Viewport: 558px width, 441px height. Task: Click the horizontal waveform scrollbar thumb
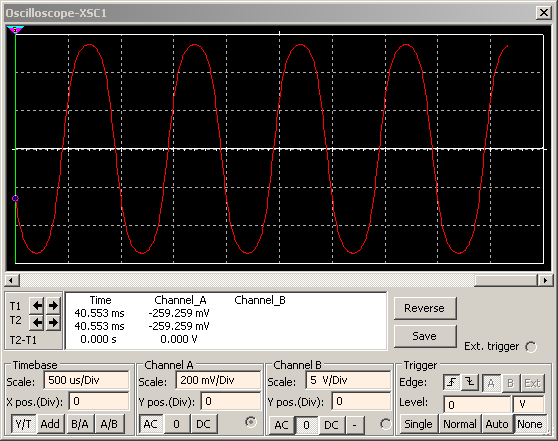pyautogui.click(x=506, y=280)
